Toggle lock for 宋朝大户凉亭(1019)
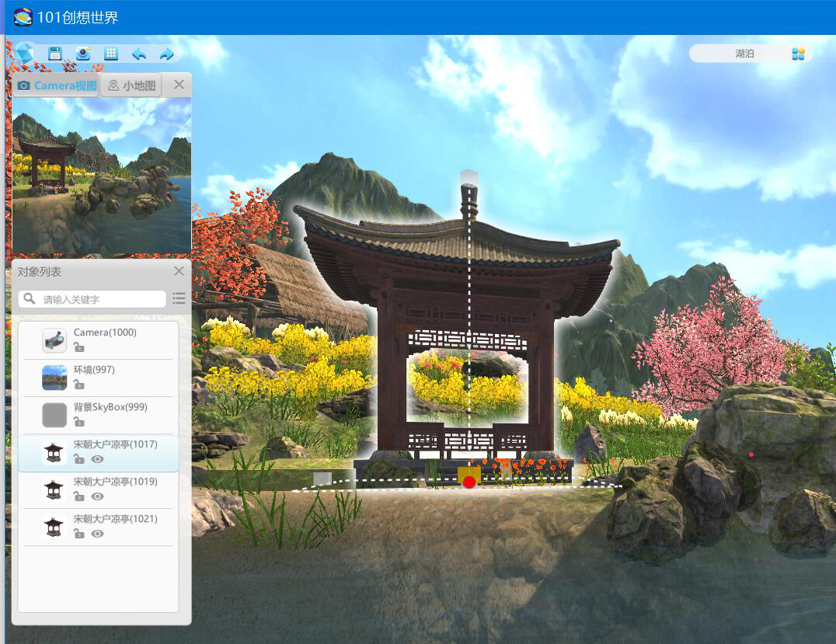 (x=79, y=496)
